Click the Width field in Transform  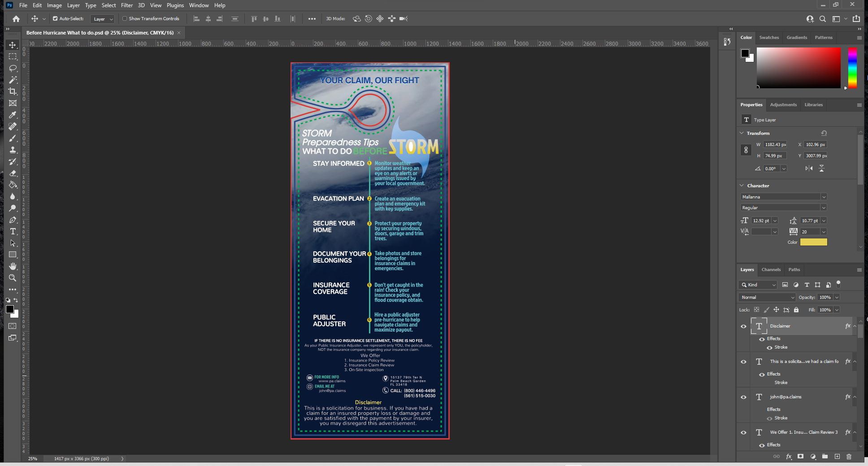point(775,144)
